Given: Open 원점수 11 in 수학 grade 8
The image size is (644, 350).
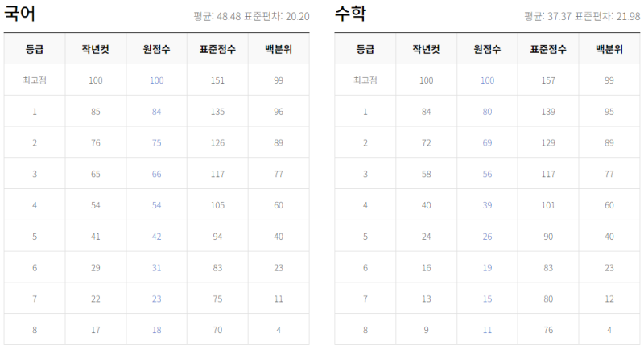Looking at the screenshot, I should click(487, 330).
